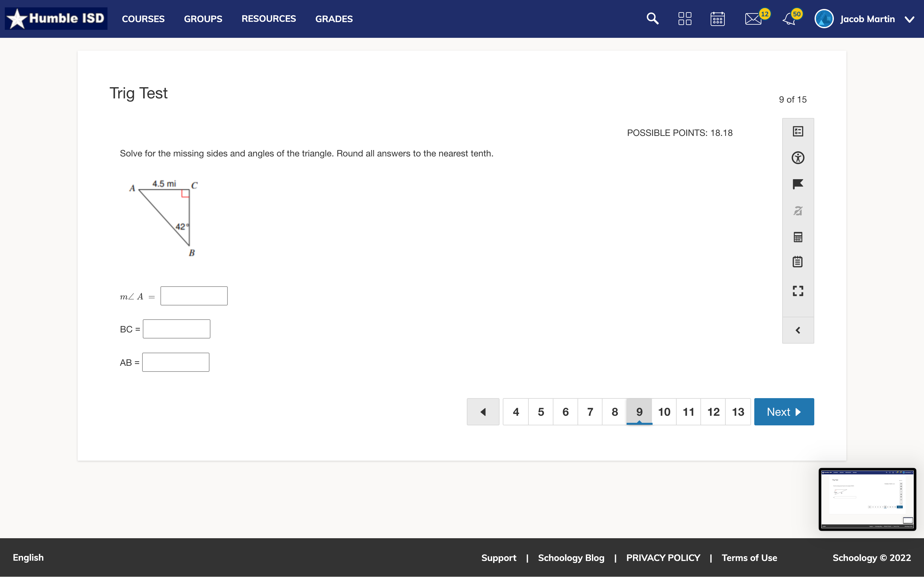Advance to the next question with Next
This screenshot has width=924, height=577.
click(x=783, y=412)
